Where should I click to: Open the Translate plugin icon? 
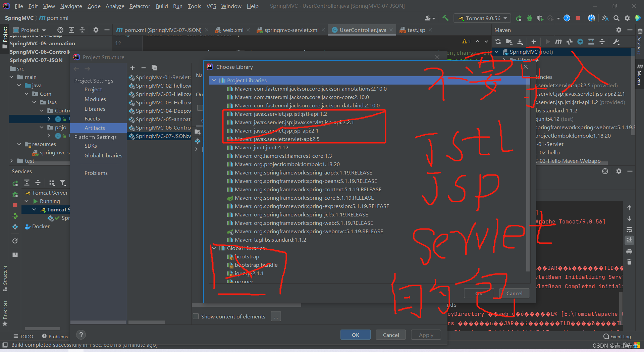pos(605,18)
